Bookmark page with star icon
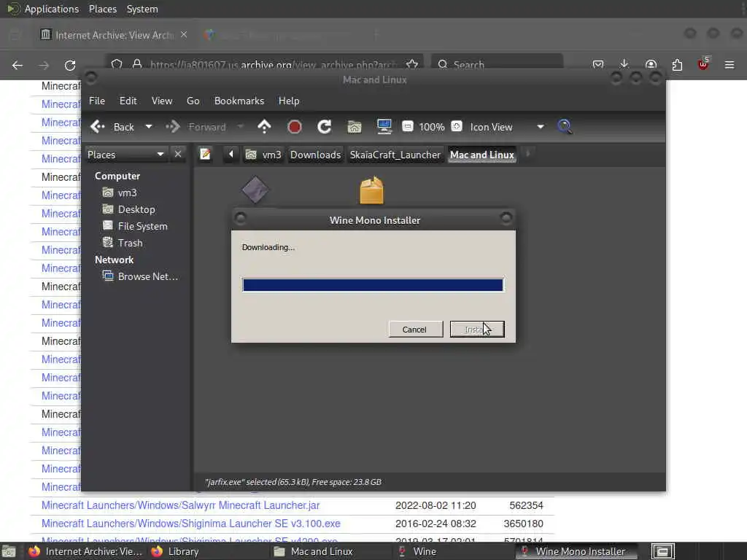The width and height of the screenshot is (747, 560). point(411,64)
